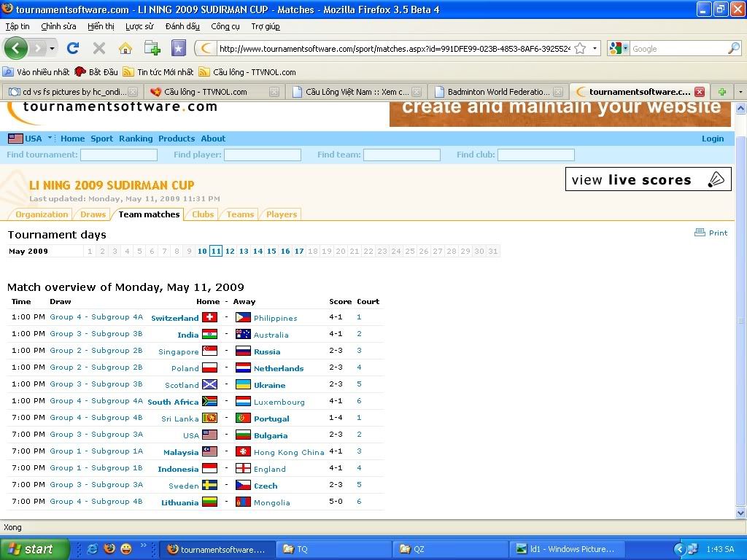Click the page scrollbar down arrow

741,513
